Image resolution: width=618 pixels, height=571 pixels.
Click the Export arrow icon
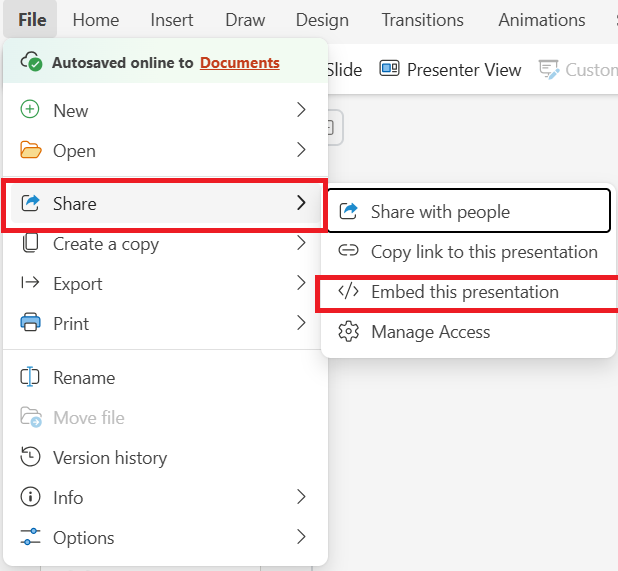point(30,282)
